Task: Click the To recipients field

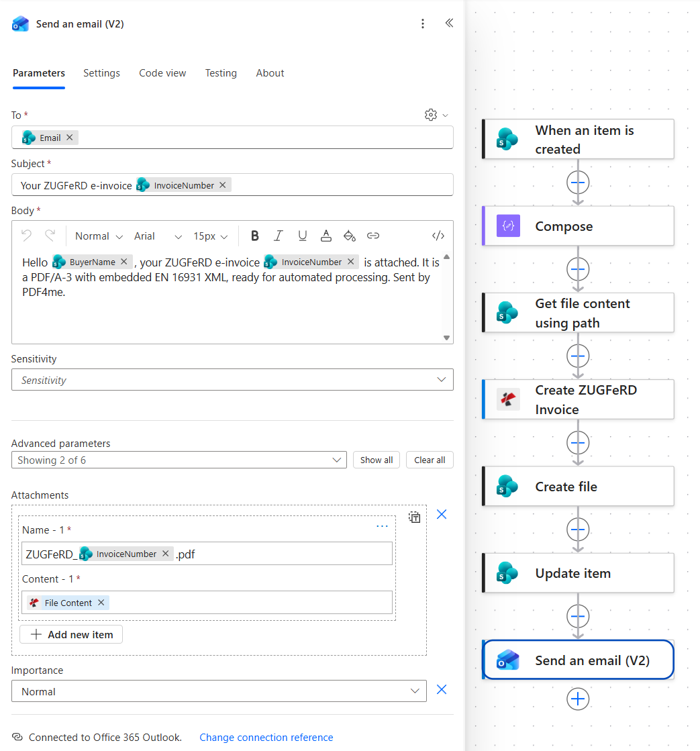Action: (x=232, y=138)
